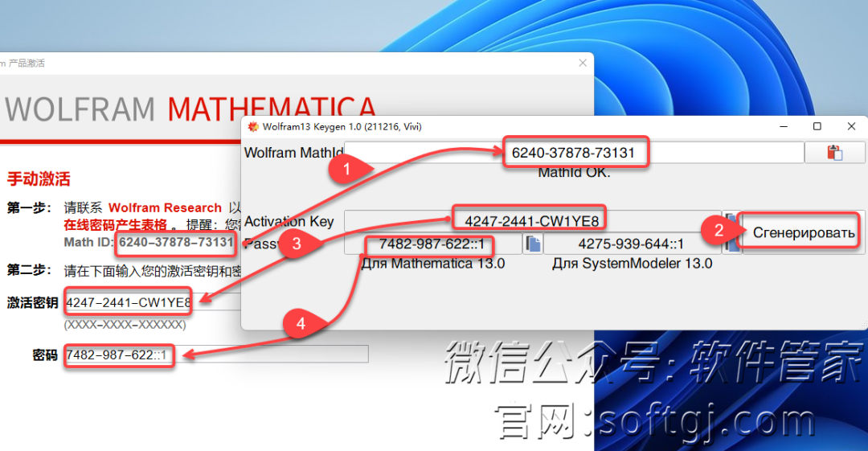The image size is (868, 451).
Task: Click the Keygen app icon in title bar
Action: point(253,126)
